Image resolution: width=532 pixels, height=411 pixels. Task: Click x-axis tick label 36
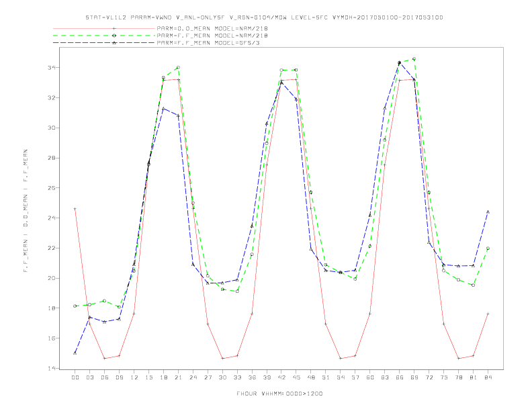click(x=252, y=377)
